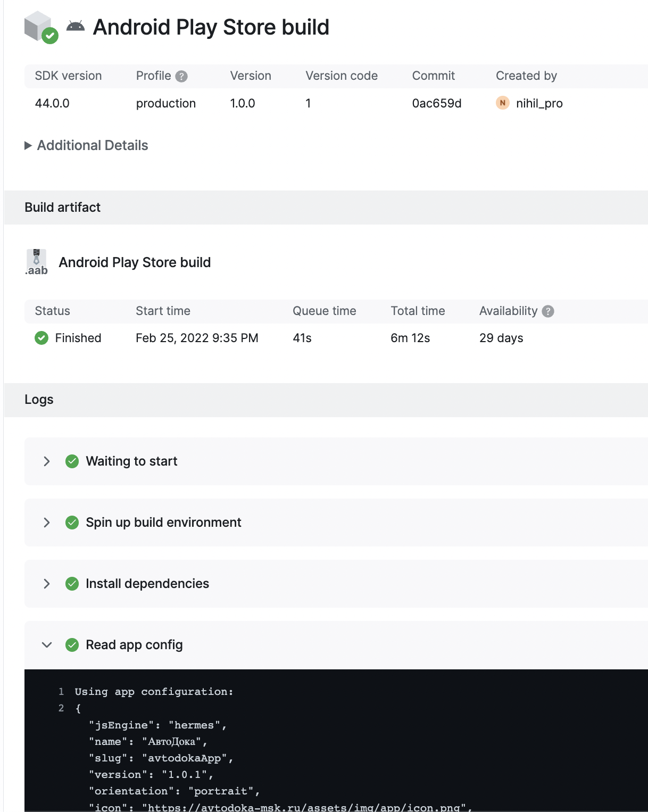The image size is (648, 812).
Task: Expand the Spin up build environment log
Action: click(x=47, y=523)
